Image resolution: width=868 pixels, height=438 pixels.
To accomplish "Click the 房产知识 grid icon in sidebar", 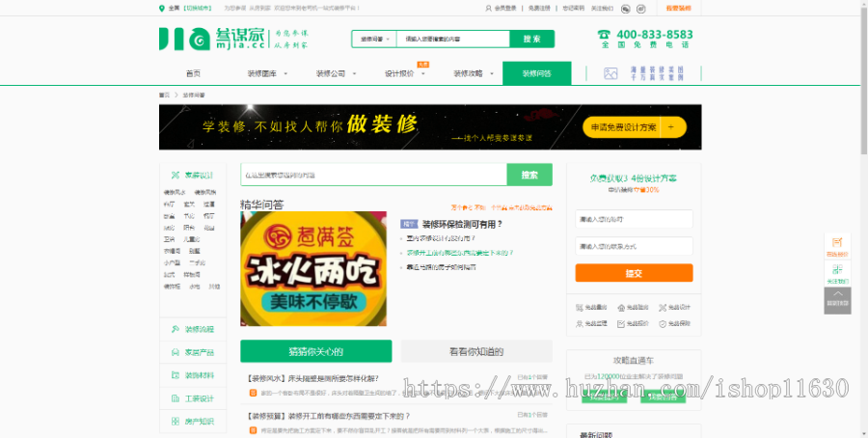I will [x=175, y=422].
